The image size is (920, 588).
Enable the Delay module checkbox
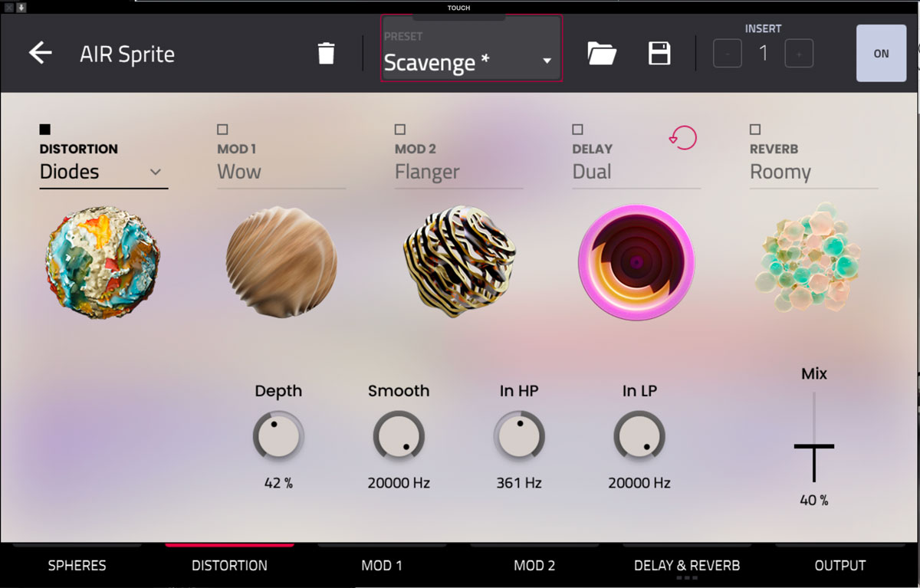tap(577, 130)
